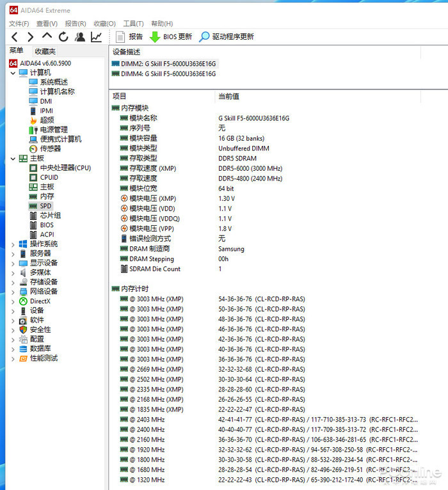448x490 pixels.
Task: Open the user profile icon in toolbar
Action: click(x=80, y=37)
